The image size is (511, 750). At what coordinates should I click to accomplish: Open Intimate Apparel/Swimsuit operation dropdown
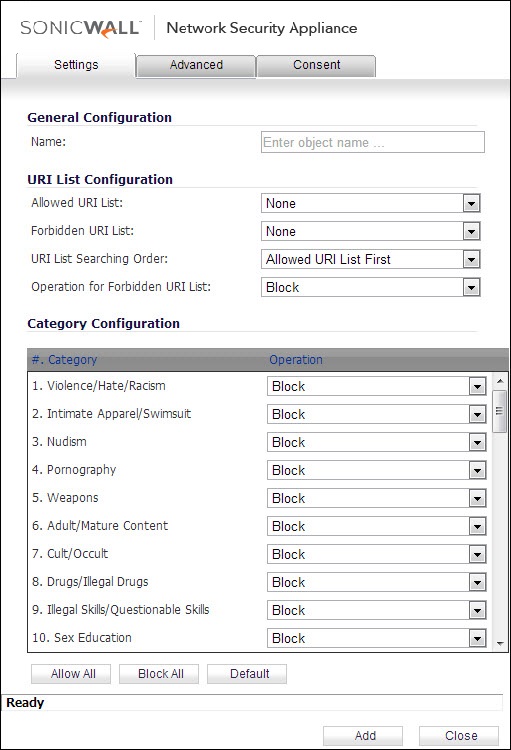pyautogui.click(x=377, y=414)
